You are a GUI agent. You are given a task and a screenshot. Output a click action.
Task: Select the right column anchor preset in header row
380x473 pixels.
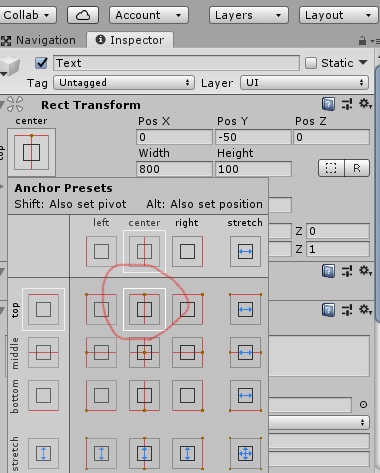click(187, 251)
